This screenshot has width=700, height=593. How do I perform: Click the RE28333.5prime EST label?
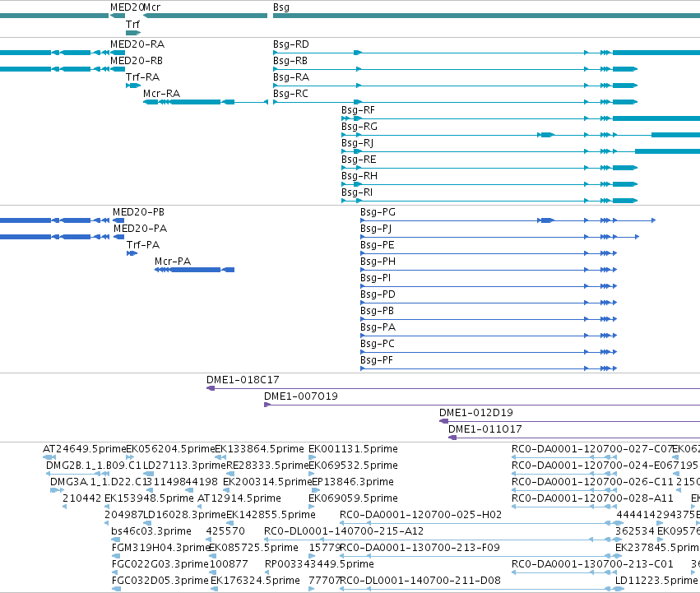point(267,466)
